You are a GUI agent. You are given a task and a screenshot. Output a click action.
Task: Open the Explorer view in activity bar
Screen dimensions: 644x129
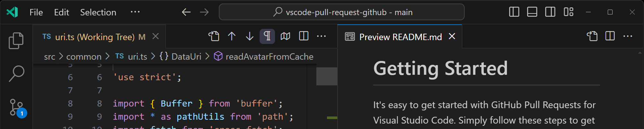pyautogui.click(x=16, y=41)
